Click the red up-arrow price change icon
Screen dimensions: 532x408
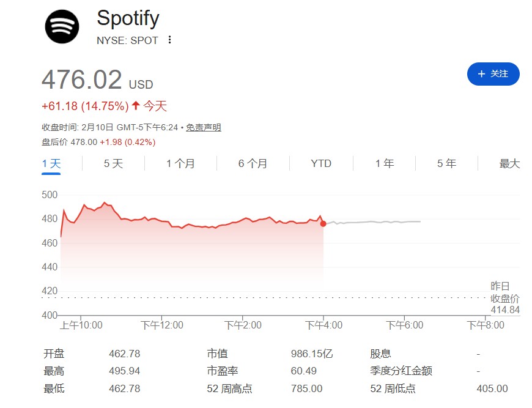136,106
